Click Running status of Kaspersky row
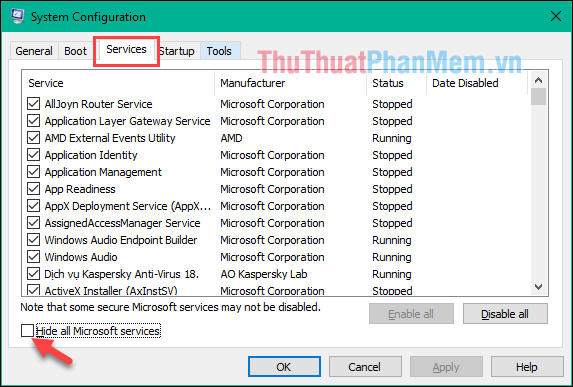Image resolution: width=573 pixels, height=387 pixels. coord(392,274)
